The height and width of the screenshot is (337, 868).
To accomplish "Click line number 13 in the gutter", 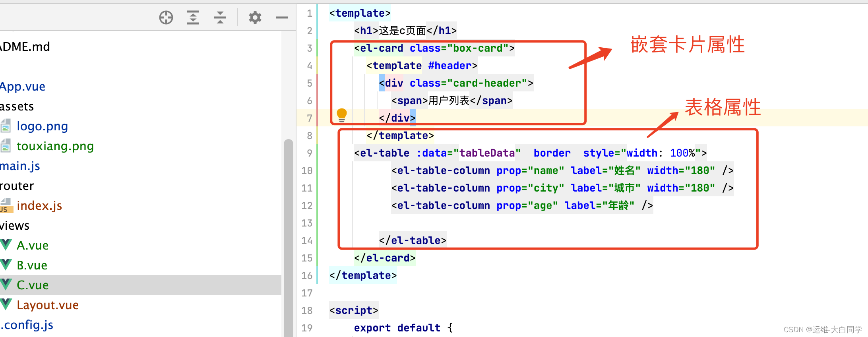I will [x=307, y=223].
